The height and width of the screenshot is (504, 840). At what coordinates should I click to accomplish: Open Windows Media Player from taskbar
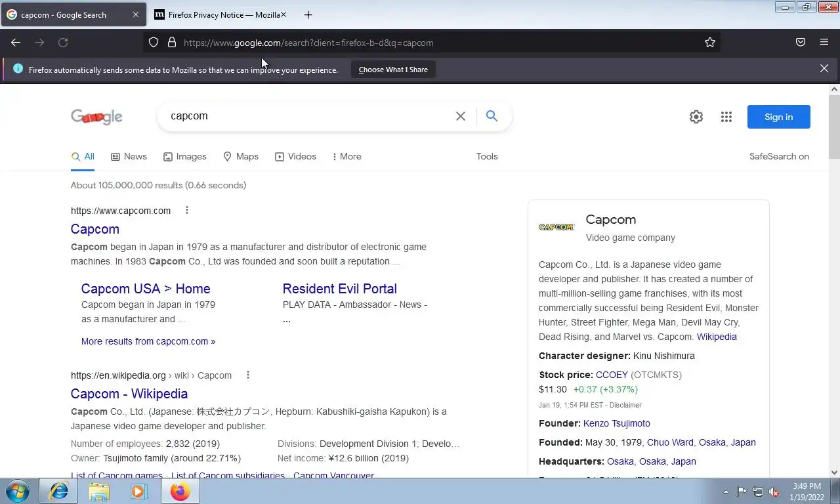139,492
